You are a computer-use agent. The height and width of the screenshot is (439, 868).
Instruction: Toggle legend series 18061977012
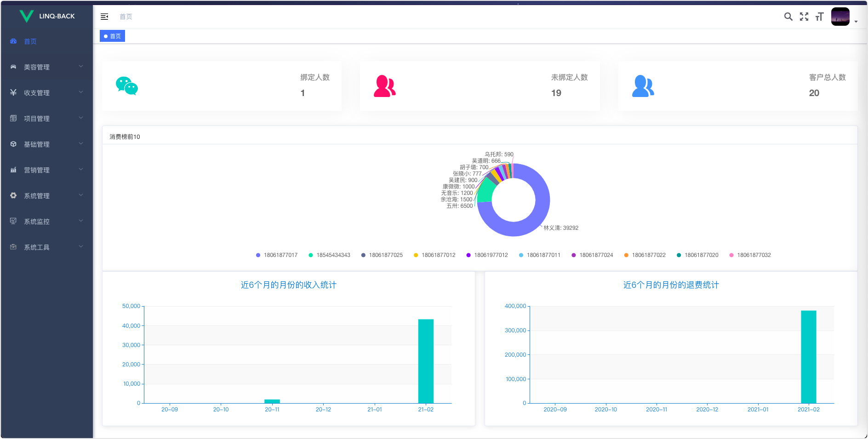(x=487, y=255)
